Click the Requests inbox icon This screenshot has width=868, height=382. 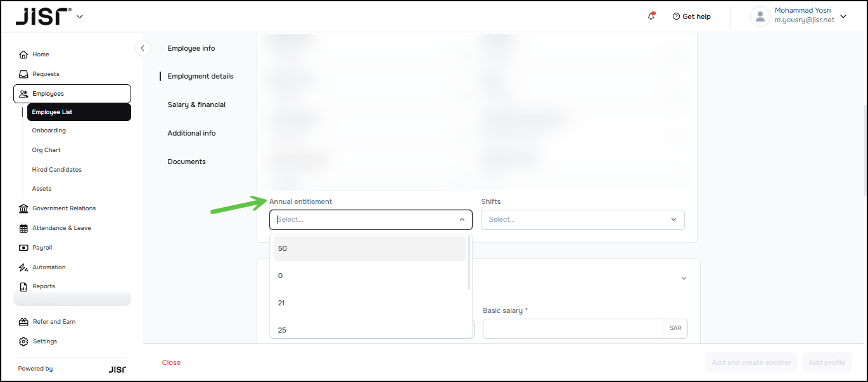(x=23, y=74)
